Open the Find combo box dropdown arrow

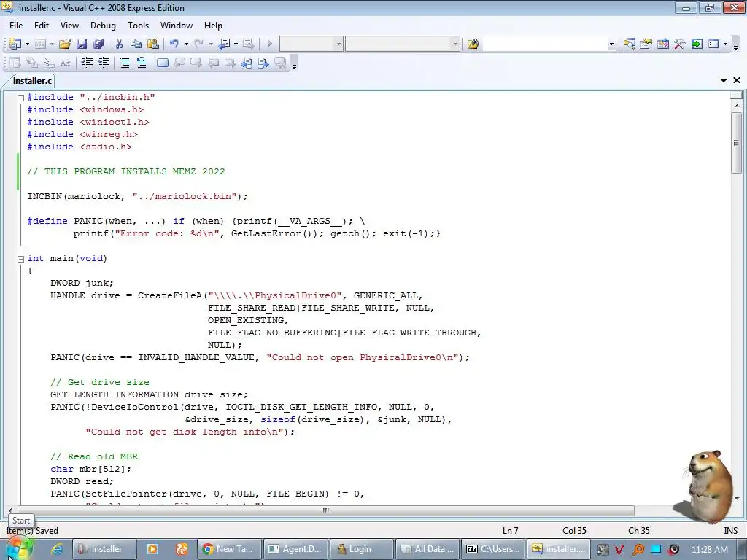click(611, 44)
